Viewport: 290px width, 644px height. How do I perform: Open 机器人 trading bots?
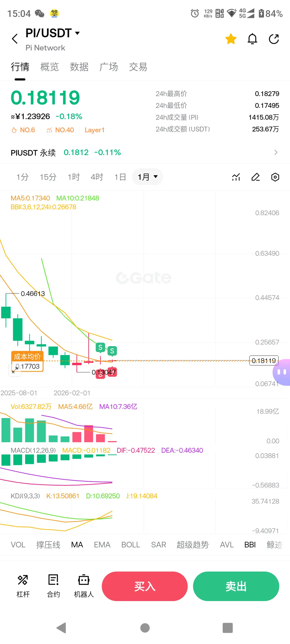84,586
